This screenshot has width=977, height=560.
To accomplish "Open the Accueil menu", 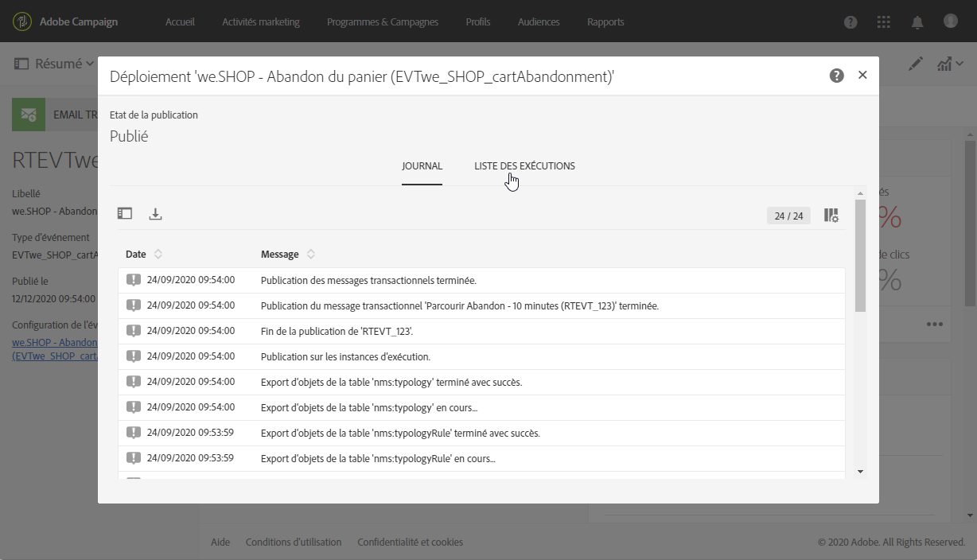I will coord(180,21).
